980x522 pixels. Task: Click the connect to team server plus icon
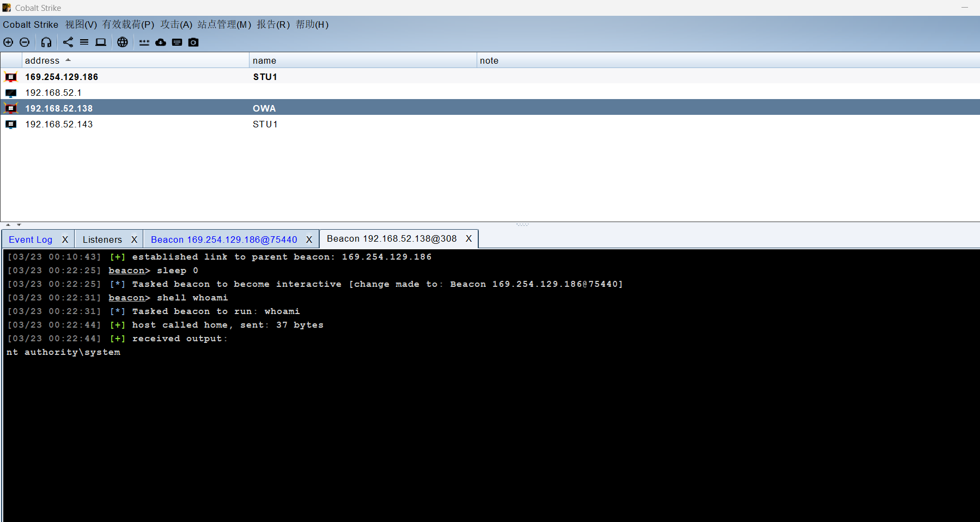coord(8,42)
